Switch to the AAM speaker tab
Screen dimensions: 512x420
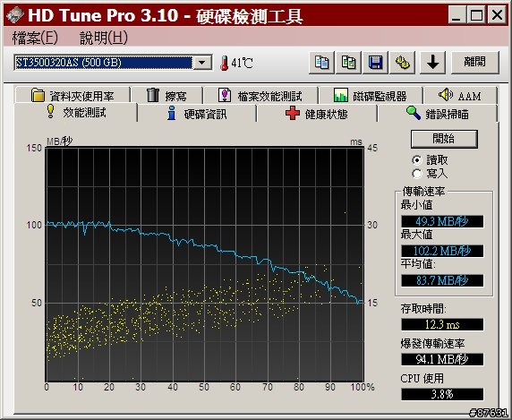click(460, 96)
